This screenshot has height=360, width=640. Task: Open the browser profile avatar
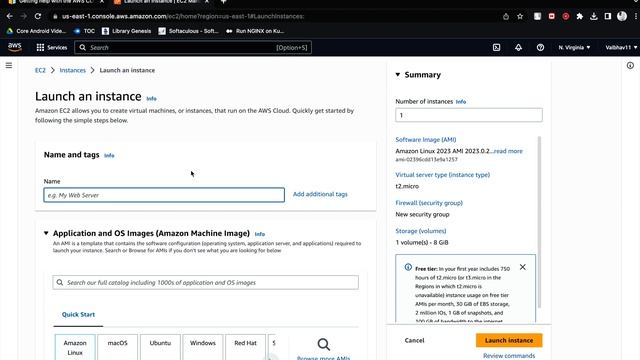click(622, 16)
